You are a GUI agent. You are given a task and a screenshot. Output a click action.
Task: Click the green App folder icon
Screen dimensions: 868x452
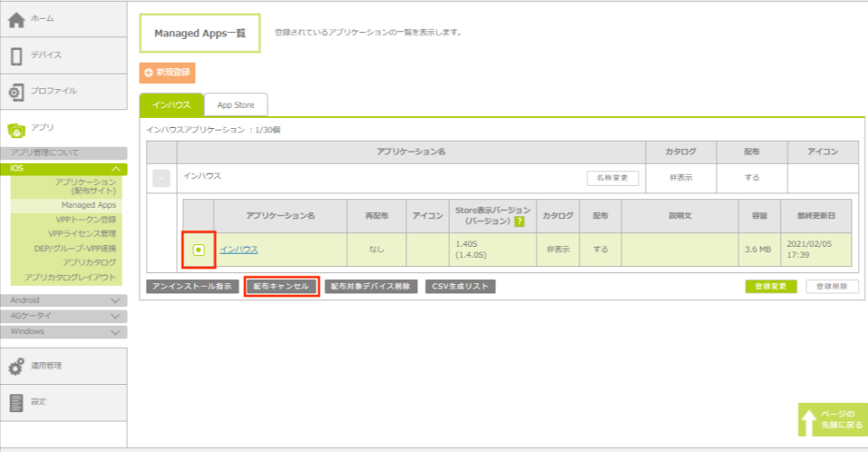coord(16,129)
